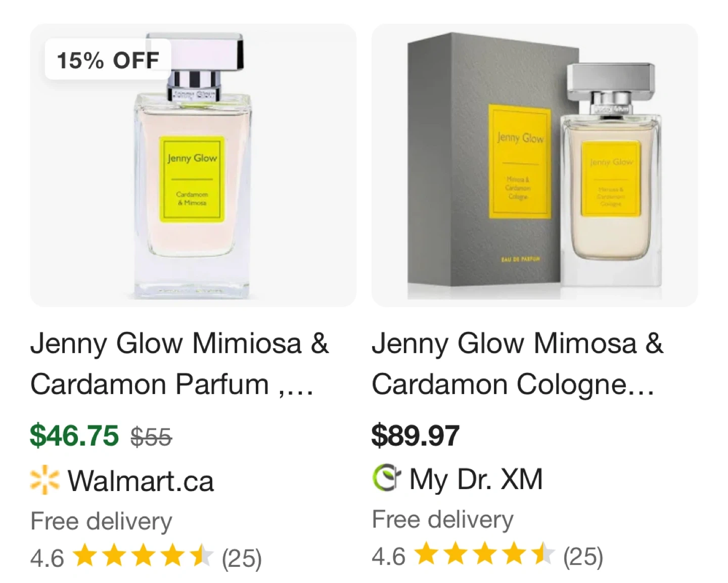Viewport: 728px width, 583px height.
Task: Visit the My Dr. XM seller link
Action: [476, 479]
